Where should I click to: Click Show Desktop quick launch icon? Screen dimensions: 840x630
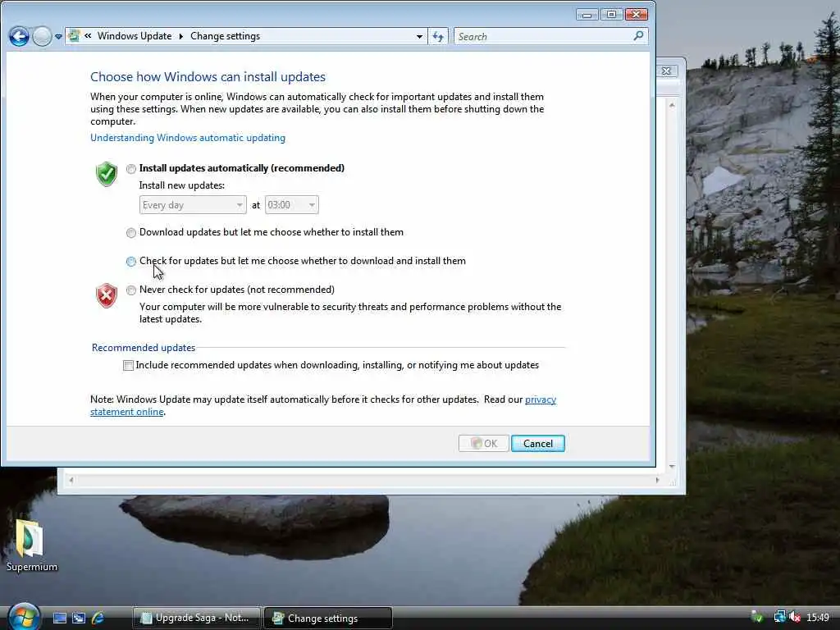click(60, 619)
